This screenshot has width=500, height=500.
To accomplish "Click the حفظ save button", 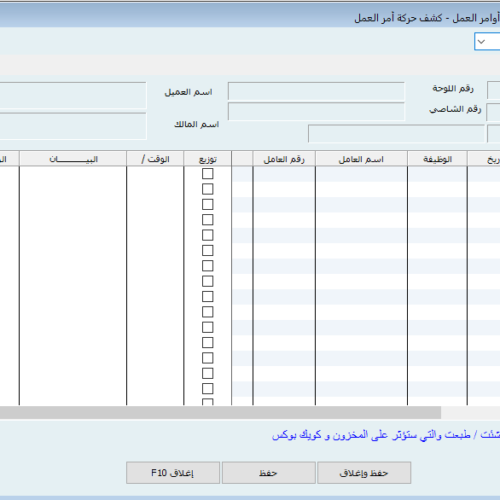I will [269, 472].
